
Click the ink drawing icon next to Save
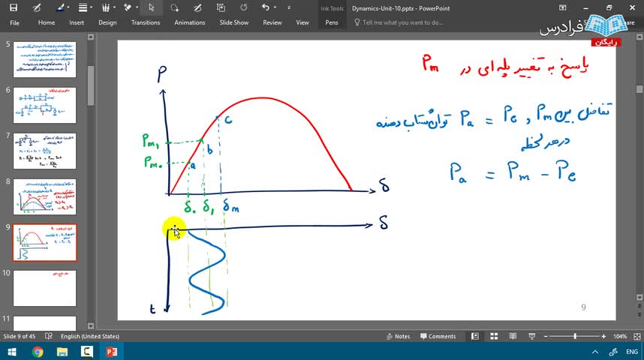37,7
